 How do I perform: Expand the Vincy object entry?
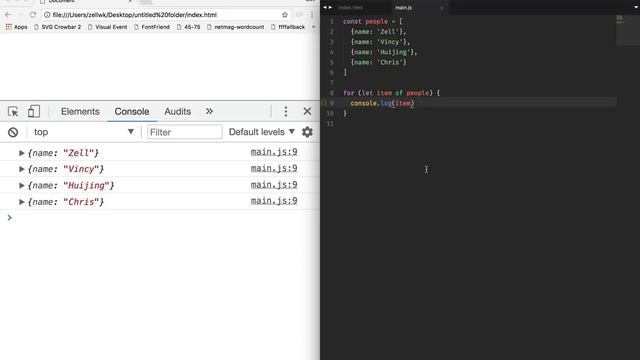(22, 169)
